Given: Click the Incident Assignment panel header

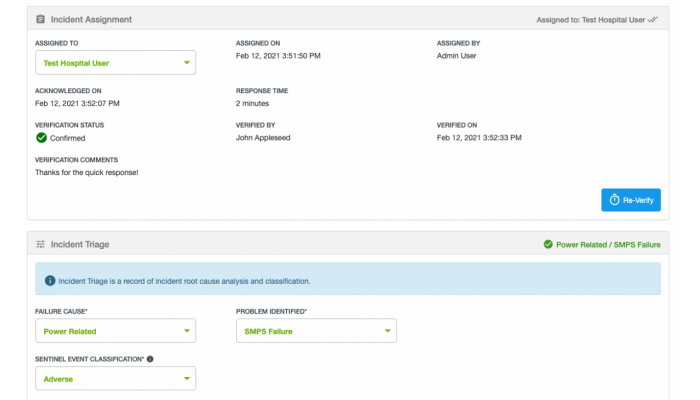Looking at the screenshot, I should [x=348, y=19].
